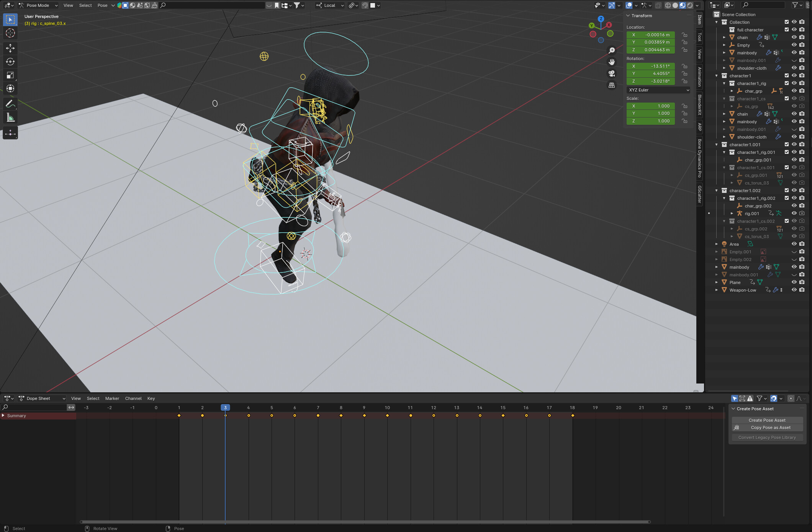Select the Cursor tool in toolbar
This screenshot has width=812, height=532.
[10, 33]
